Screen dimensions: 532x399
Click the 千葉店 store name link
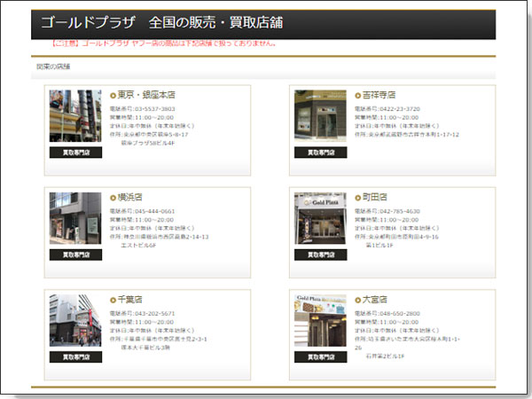click(x=130, y=300)
